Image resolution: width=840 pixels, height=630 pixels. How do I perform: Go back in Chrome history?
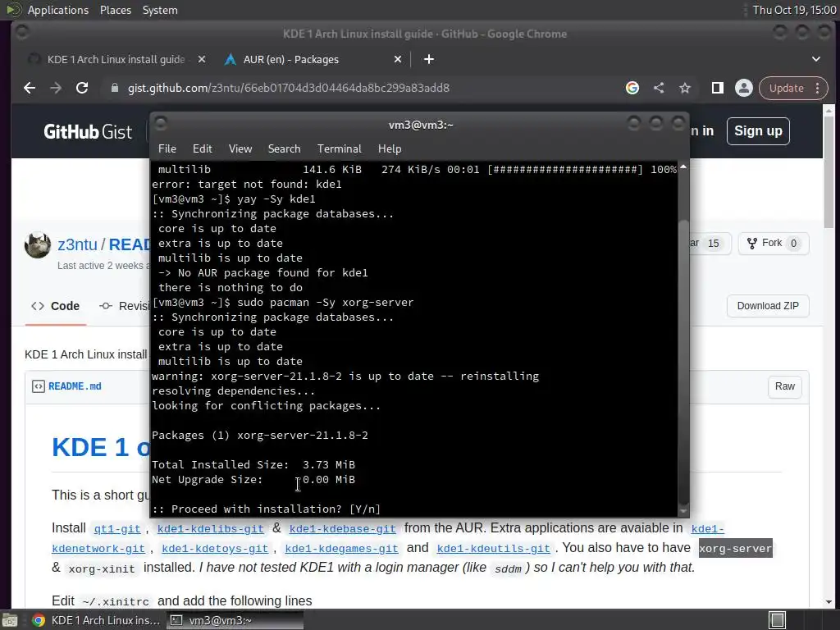click(x=30, y=88)
